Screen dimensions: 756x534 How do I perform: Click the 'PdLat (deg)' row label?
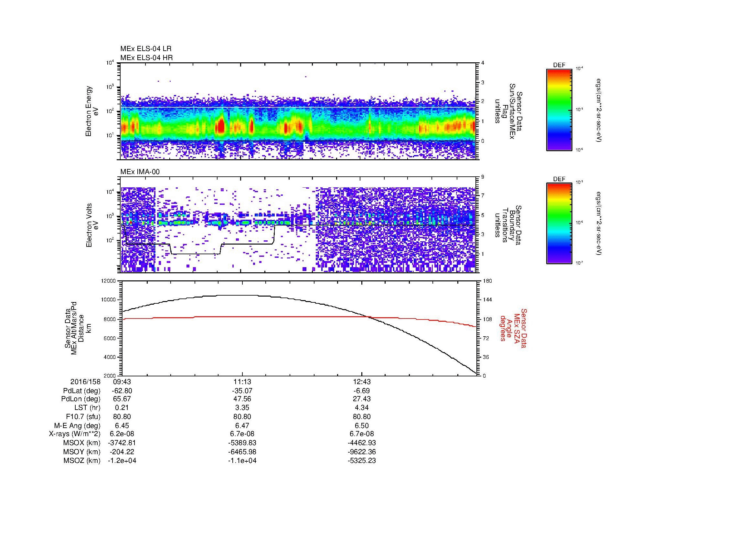pyautogui.click(x=82, y=391)
